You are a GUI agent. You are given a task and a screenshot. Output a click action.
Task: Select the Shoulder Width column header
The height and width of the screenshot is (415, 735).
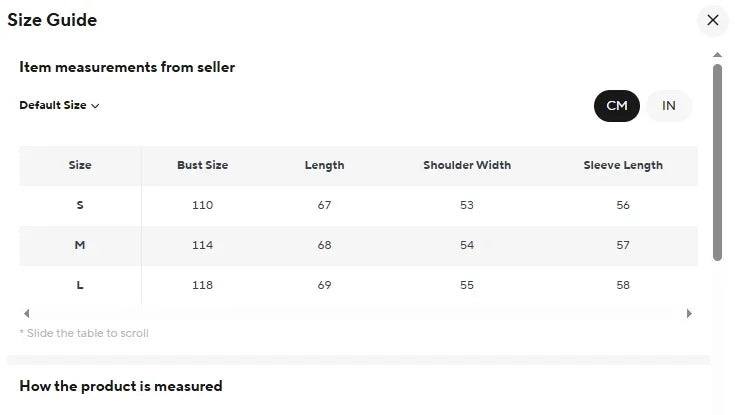[467, 165]
